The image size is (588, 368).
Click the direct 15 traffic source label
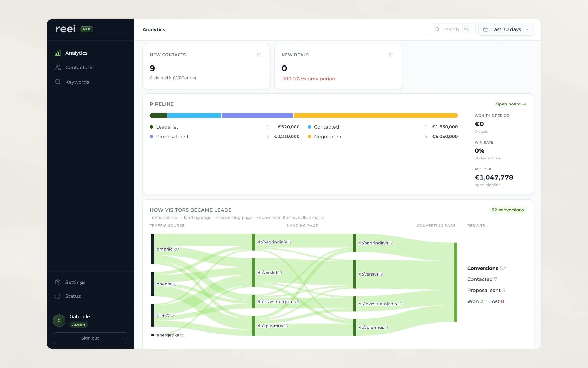(165, 315)
